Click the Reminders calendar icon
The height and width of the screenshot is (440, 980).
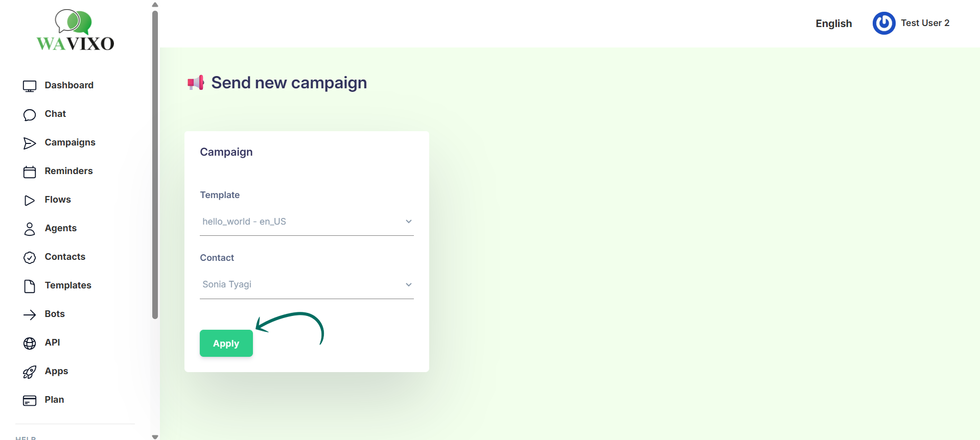[30, 172]
